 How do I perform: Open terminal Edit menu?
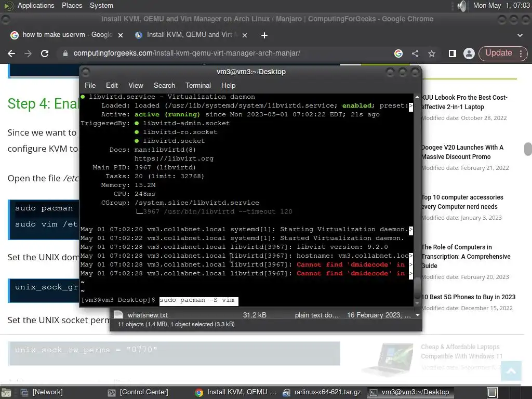[112, 86]
